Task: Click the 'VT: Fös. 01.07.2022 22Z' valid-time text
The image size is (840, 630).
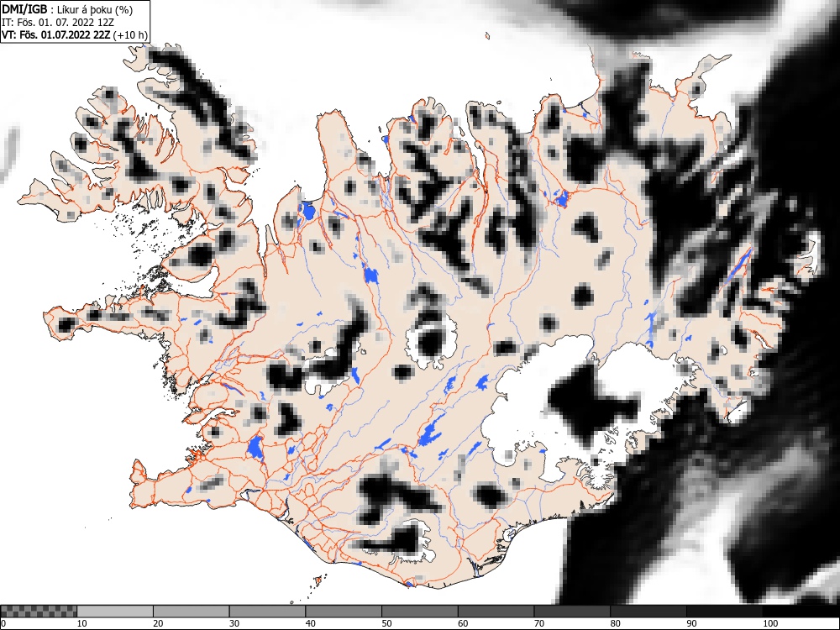Action: click(x=55, y=35)
